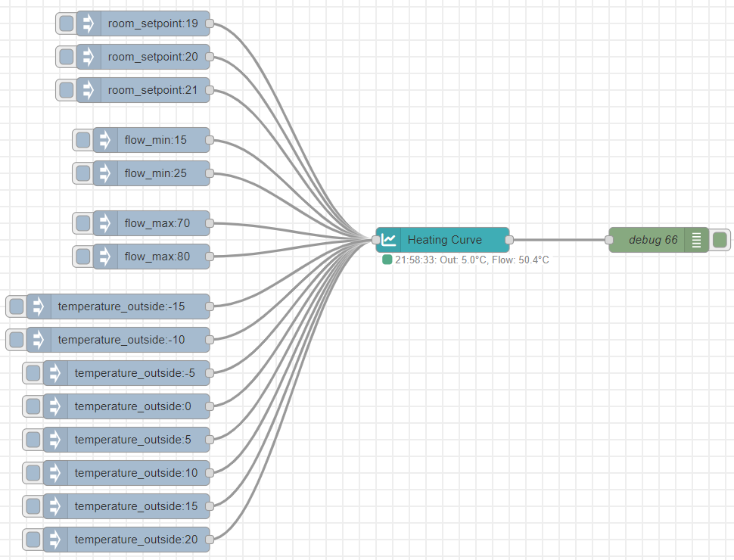Inject temperature_outside:5 via its left button
The width and height of the screenshot is (734, 560).
point(33,440)
